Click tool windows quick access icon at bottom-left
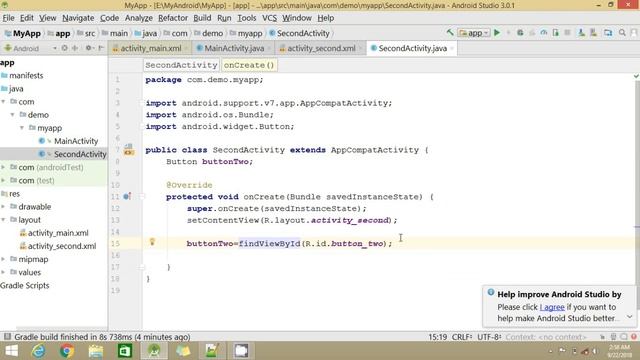Screen dimensions: 640x360 (7, 337)
